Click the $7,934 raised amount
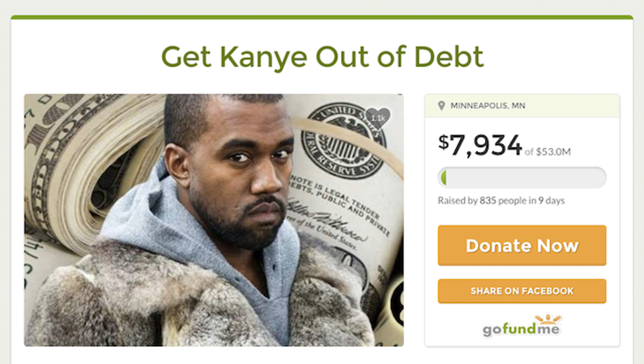The height and width of the screenshot is (364, 644). (x=480, y=145)
